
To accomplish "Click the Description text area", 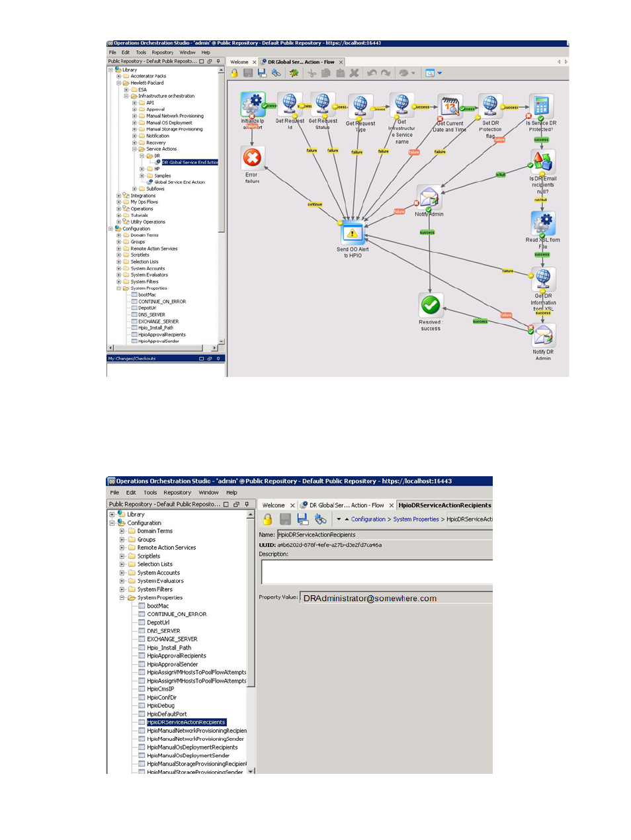I will tap(377, 572).
